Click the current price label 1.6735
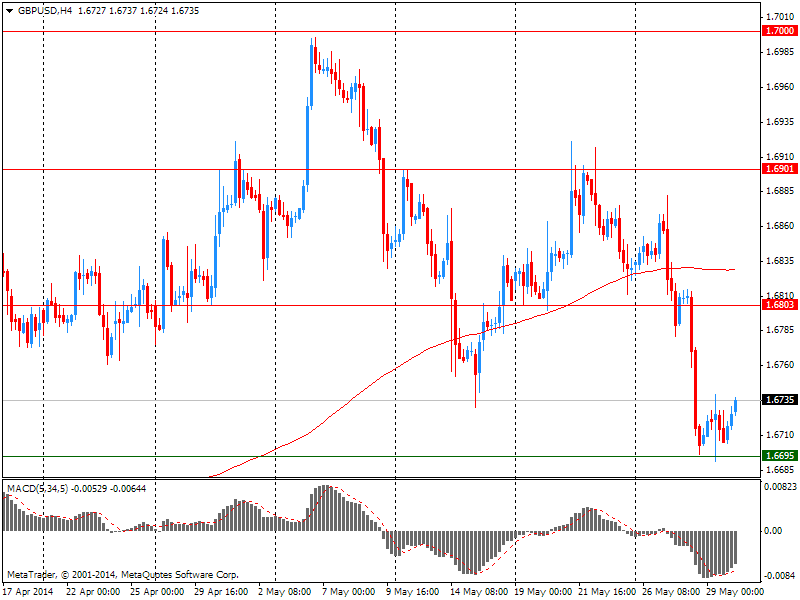The image size is (800, 600). (x=780, y=399)
